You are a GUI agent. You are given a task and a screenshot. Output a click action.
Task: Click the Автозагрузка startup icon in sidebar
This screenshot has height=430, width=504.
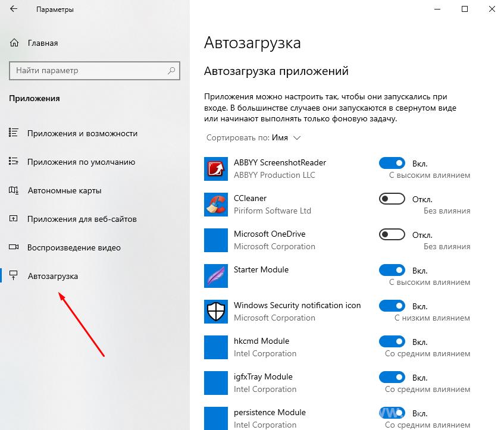tap(13, 275)
